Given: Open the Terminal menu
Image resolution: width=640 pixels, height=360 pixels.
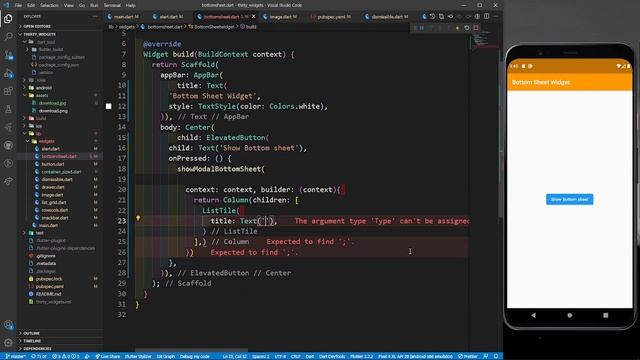Looking at the screenshot, I should click(x=112, y=5).
